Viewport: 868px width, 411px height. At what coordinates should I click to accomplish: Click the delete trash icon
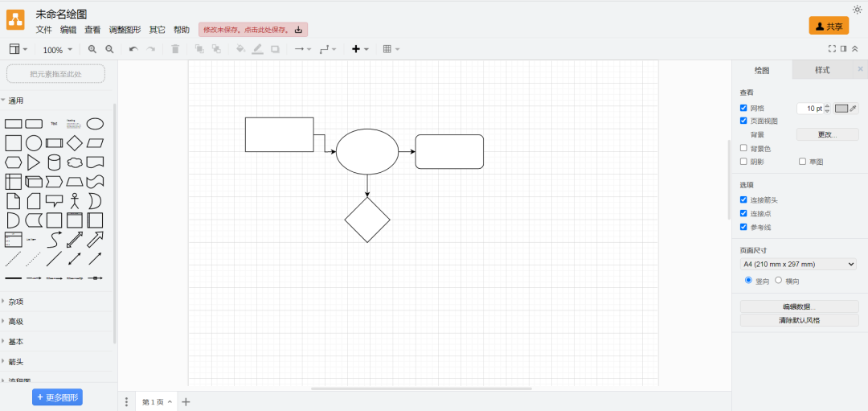pyautogui.click(x=175, y=49)
